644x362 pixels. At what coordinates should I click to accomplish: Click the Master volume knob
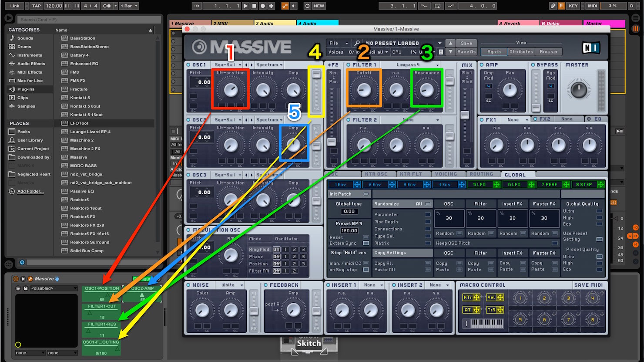pyautogui.click(x=578, y=90)
